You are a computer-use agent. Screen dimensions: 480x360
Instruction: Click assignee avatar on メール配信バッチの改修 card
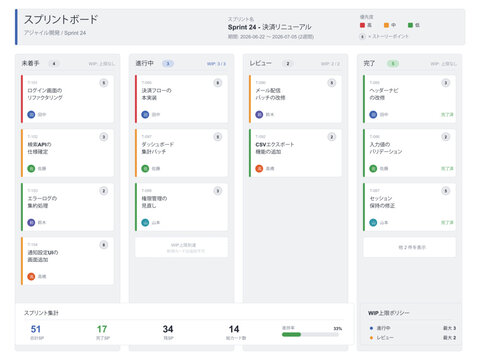pyautogui.click(x=259, y=114)
